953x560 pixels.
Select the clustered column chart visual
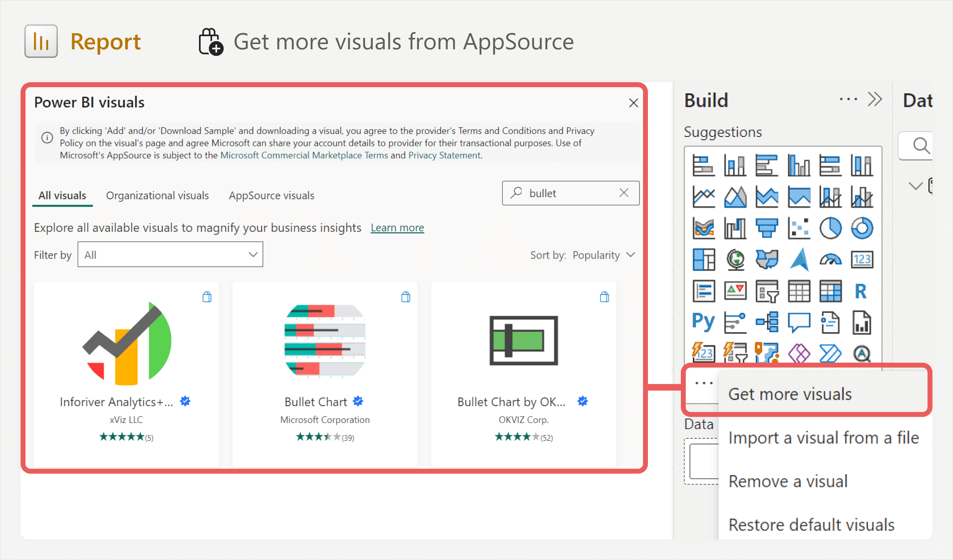coord(799,166)
